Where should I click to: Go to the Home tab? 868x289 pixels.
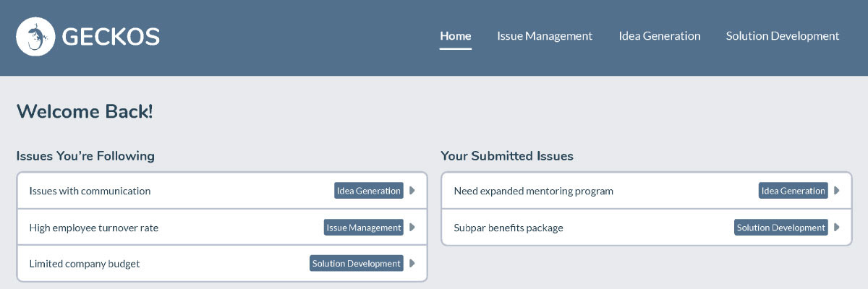pyautogui.click(x=456, y=36)
